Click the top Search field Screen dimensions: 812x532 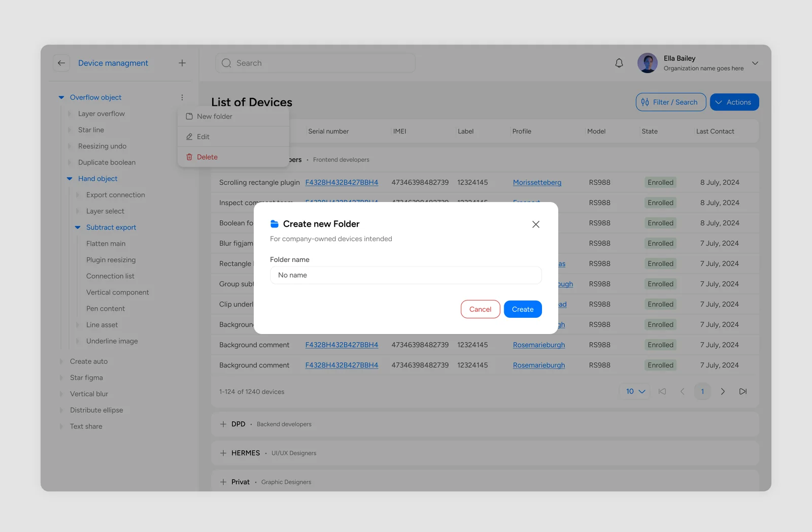pos(315,63)
